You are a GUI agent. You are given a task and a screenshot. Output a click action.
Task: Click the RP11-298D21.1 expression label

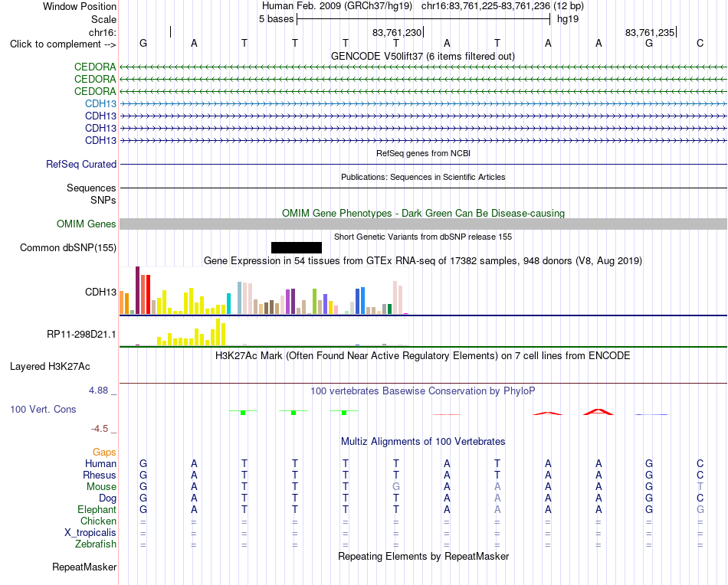(x=81, y=334)
